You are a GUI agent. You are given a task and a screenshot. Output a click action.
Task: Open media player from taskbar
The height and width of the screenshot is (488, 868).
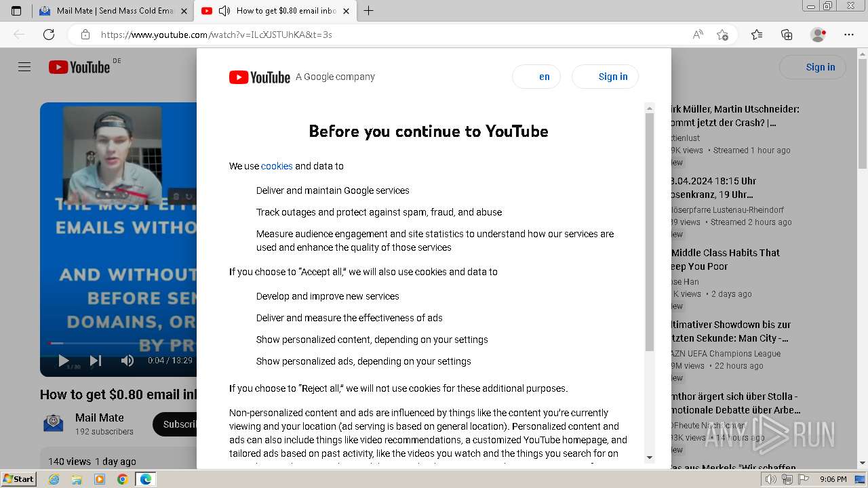[100, 479]
